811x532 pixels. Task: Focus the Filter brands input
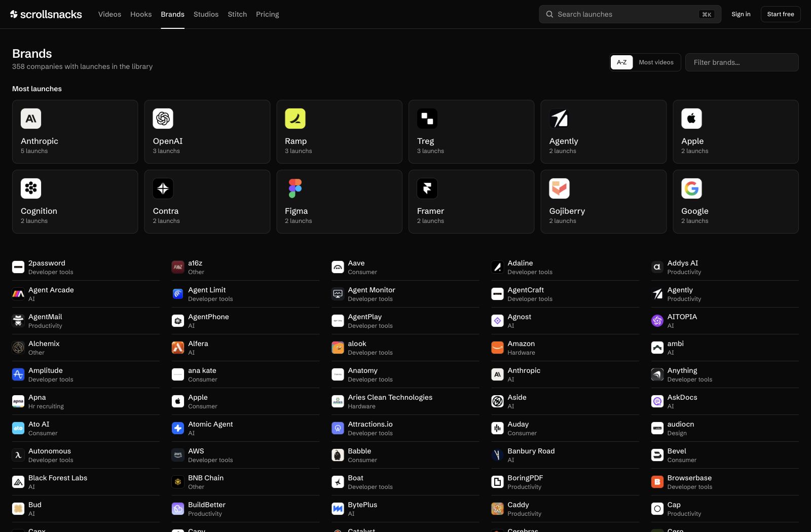pos(742,62)
